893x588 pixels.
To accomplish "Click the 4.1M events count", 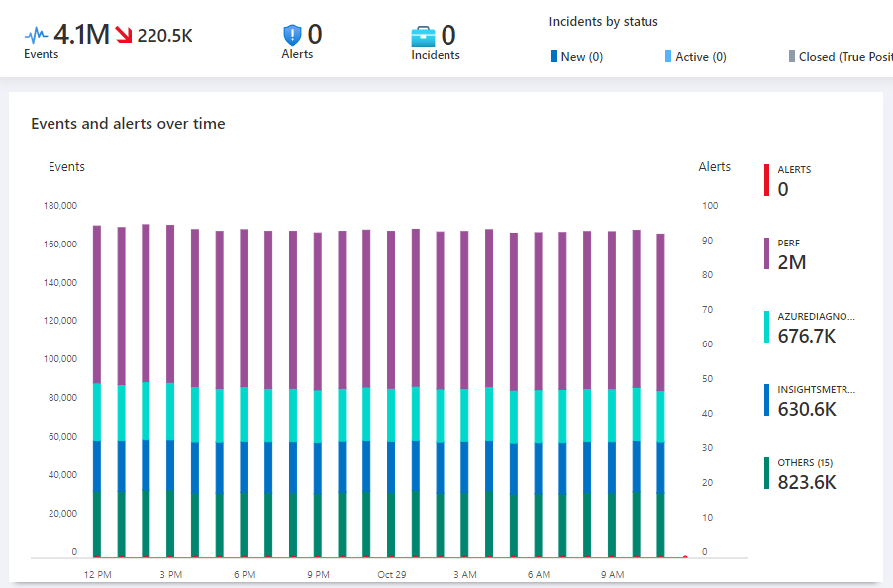I will pyautogui.click(x=81, y=35).
